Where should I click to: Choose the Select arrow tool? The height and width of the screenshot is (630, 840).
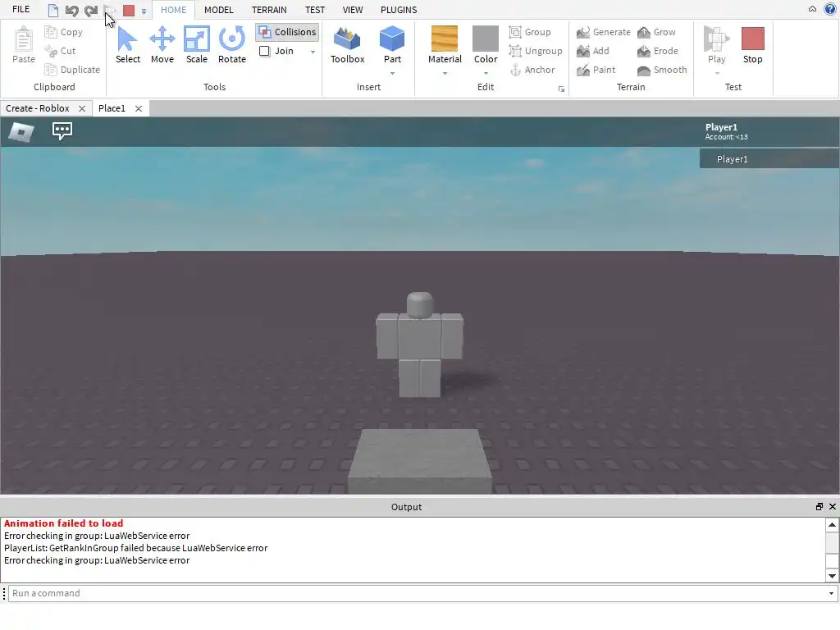pyautogui.click(x=128, y=45)
